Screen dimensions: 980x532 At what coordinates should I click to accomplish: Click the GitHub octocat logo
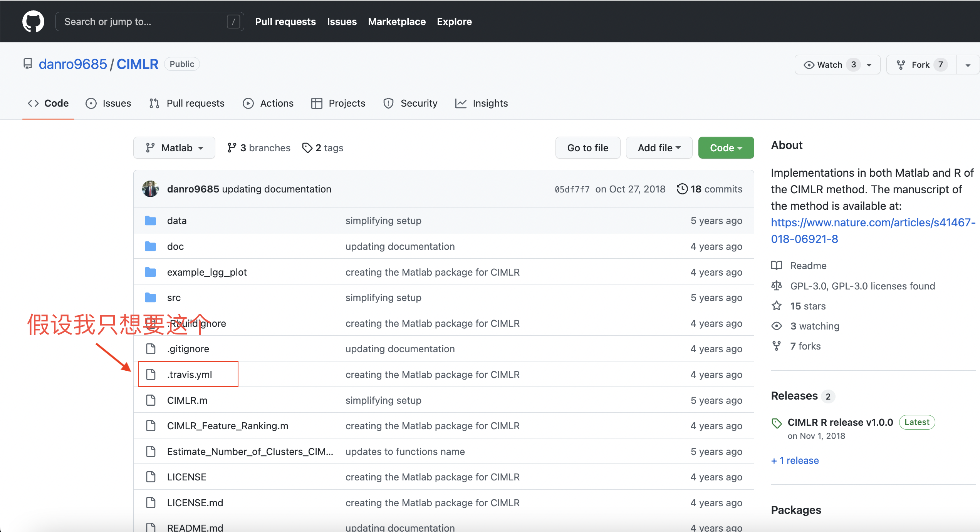point(33,22)
